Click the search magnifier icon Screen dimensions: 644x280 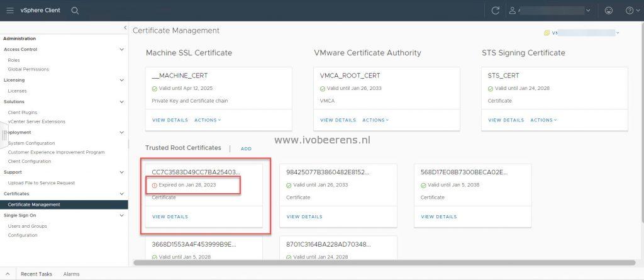(x=75, y=11)
